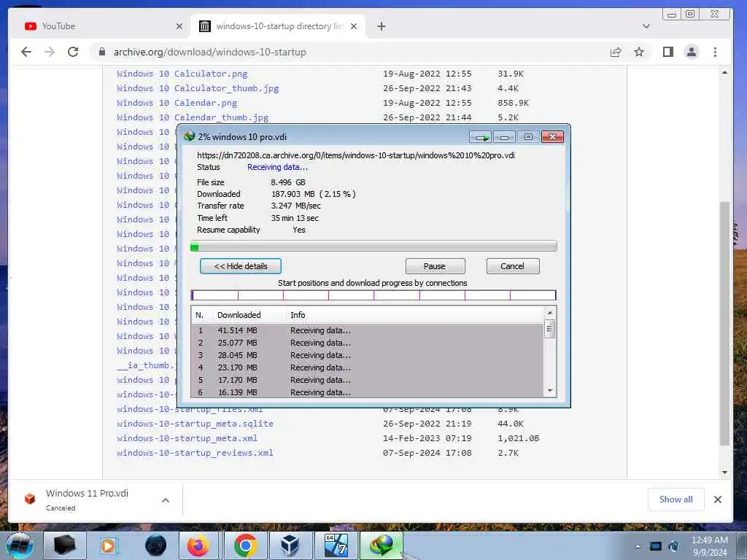Select connection 4 row with 23.170 MB
747x560 pixels.
point(368,367)
